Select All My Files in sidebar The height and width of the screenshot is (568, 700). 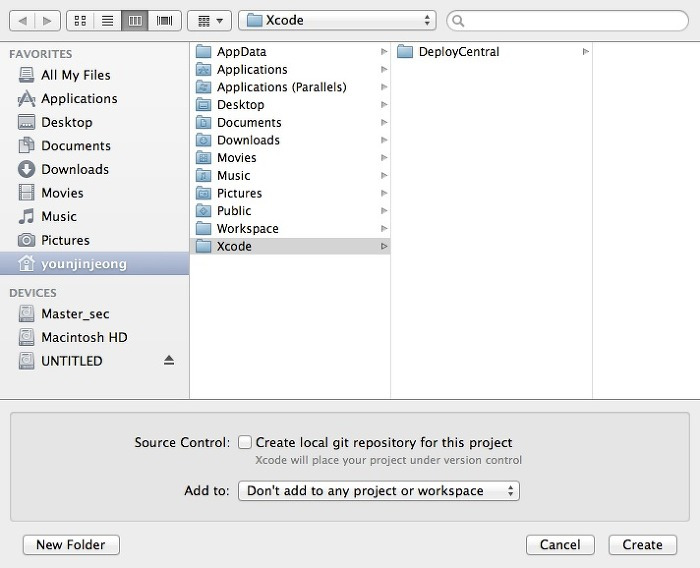tap(95, 75)
